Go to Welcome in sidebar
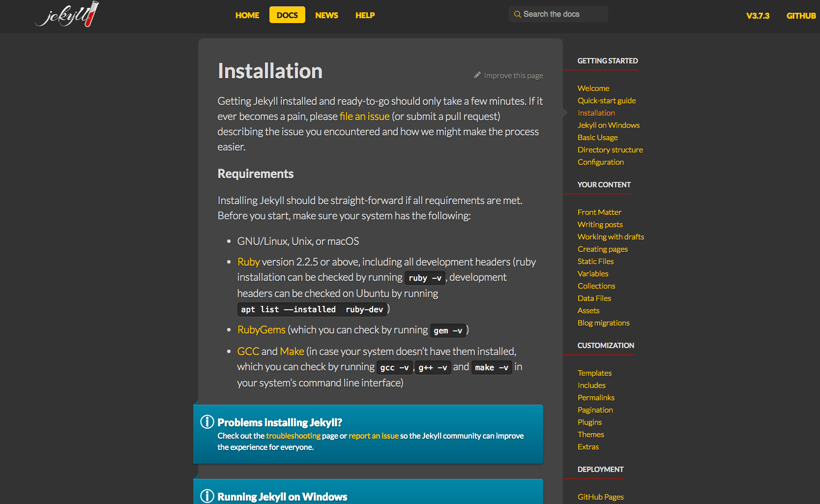This screenshot has width=820, height=504. click(593, 89)
